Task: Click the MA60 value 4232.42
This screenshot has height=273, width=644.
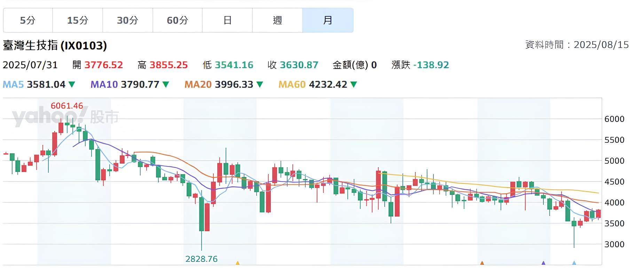Action: pos(328,84)
